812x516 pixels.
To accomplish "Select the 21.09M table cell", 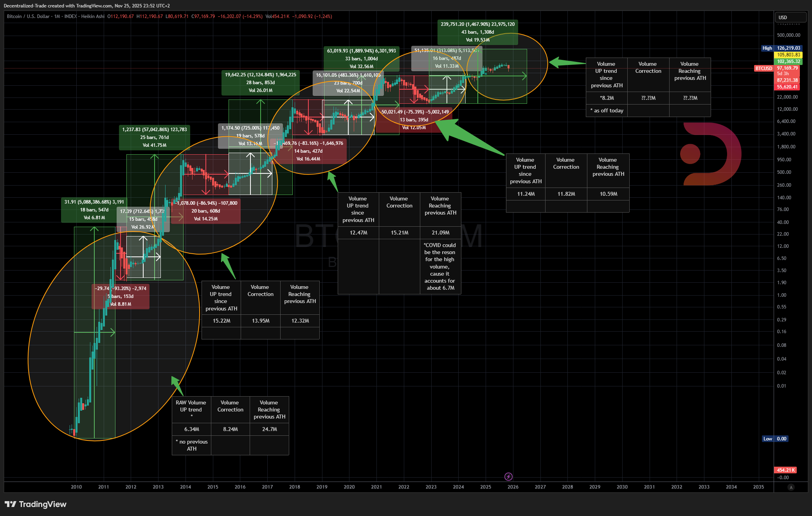I will pyautogui.click(x=441, y=233).
